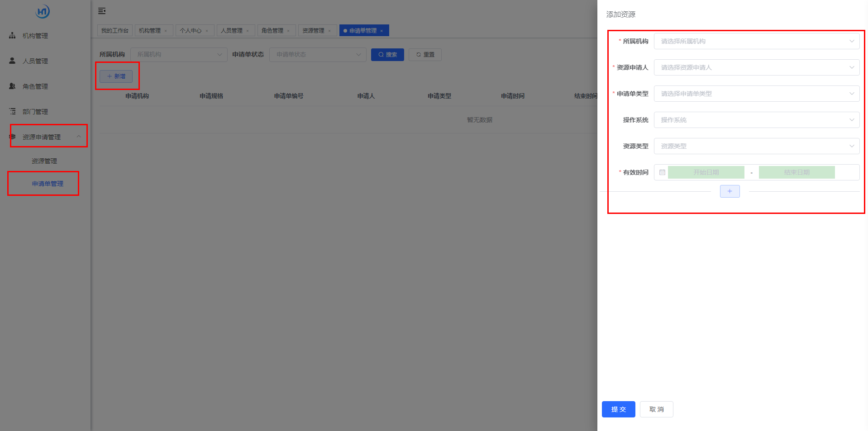
Task: Click the 部门管理 sidebar list icon
Action: click(x=12, y=111)
